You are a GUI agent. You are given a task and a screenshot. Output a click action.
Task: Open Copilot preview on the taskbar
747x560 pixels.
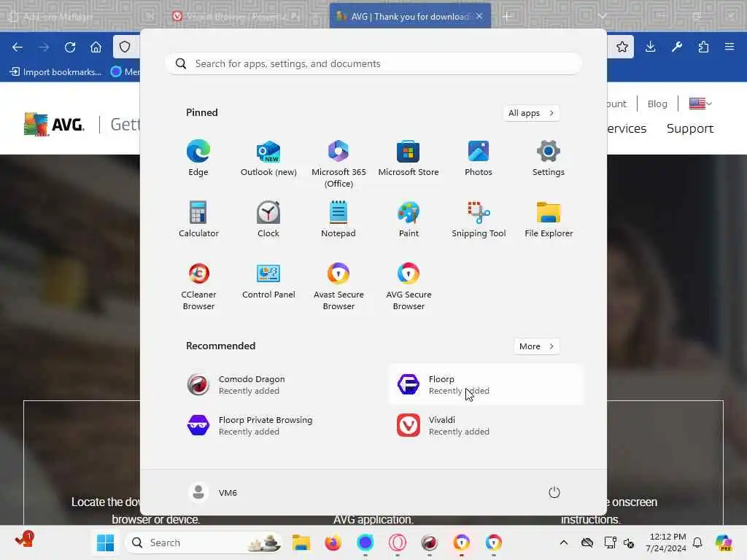(724, 542)
